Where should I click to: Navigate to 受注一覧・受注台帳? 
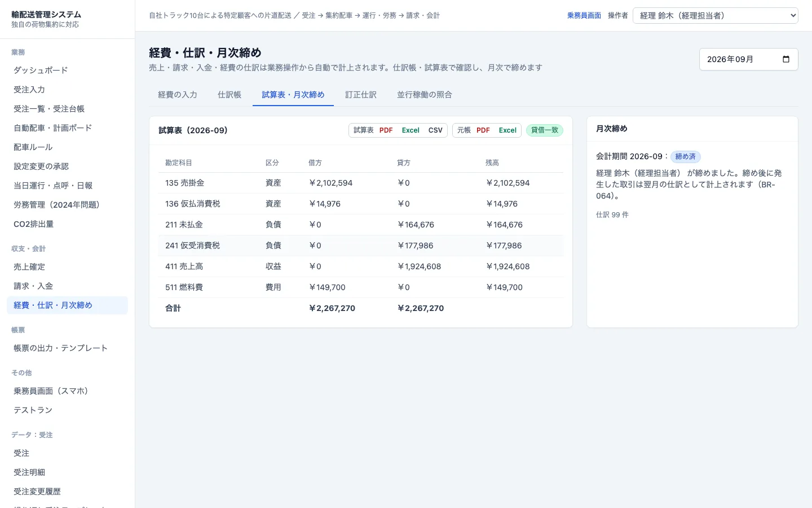point(68,109)
